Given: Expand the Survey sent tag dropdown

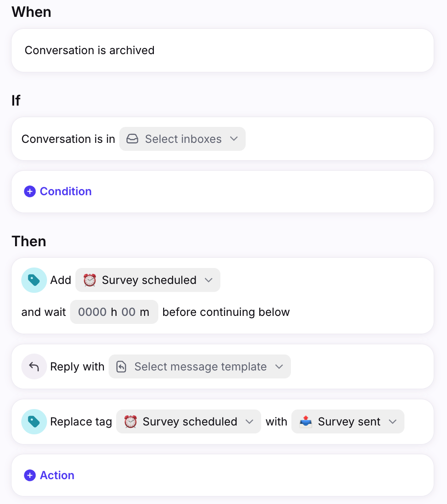Looking at the screenshot, I should 348,421.
